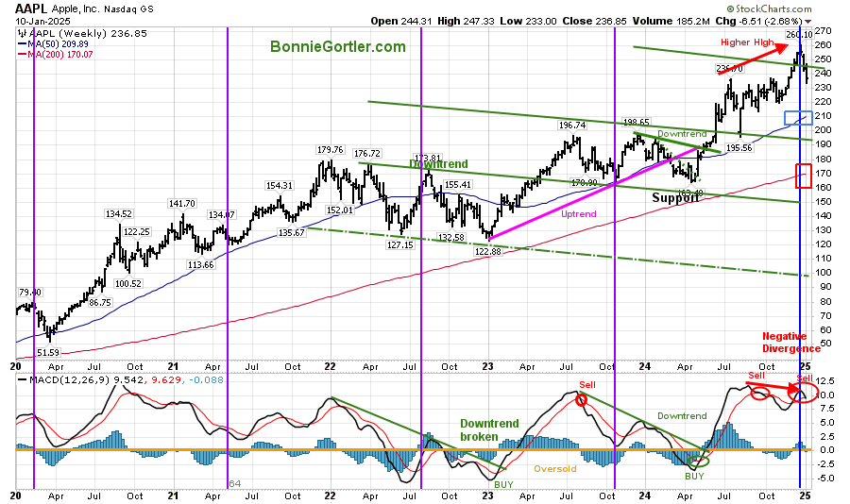Click the 198.65 price label
Screen dimensions: 850x504
pos(636,123)
